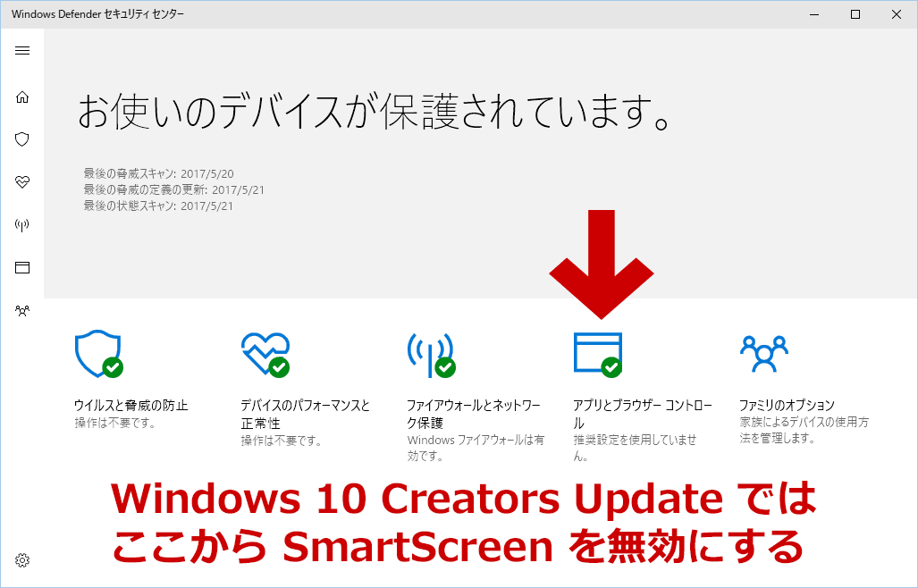Viewport: 918px width, 588px height.
Task: Open the hamburger navigation menu
Action: click(22, 50)
